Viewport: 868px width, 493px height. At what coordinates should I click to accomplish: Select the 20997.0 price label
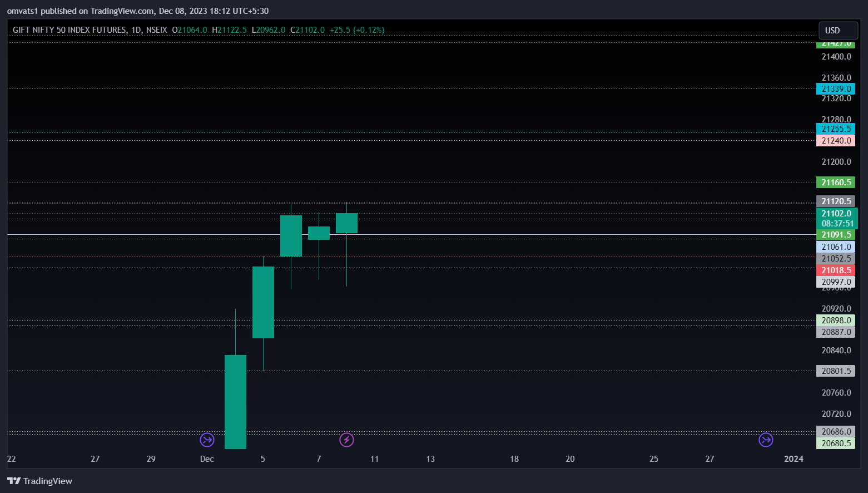pos(836,282)
